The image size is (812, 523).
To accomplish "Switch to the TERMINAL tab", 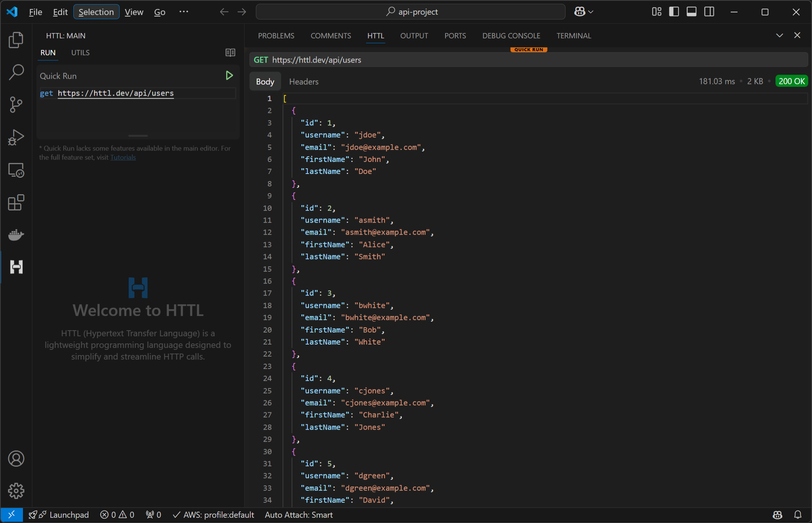I will point(573,36).
